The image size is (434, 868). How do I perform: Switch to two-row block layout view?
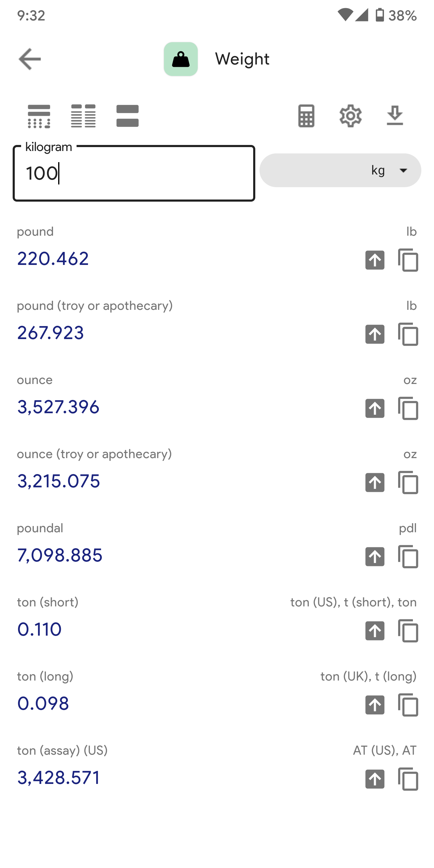pyautogui.click(x=127, y=116)
